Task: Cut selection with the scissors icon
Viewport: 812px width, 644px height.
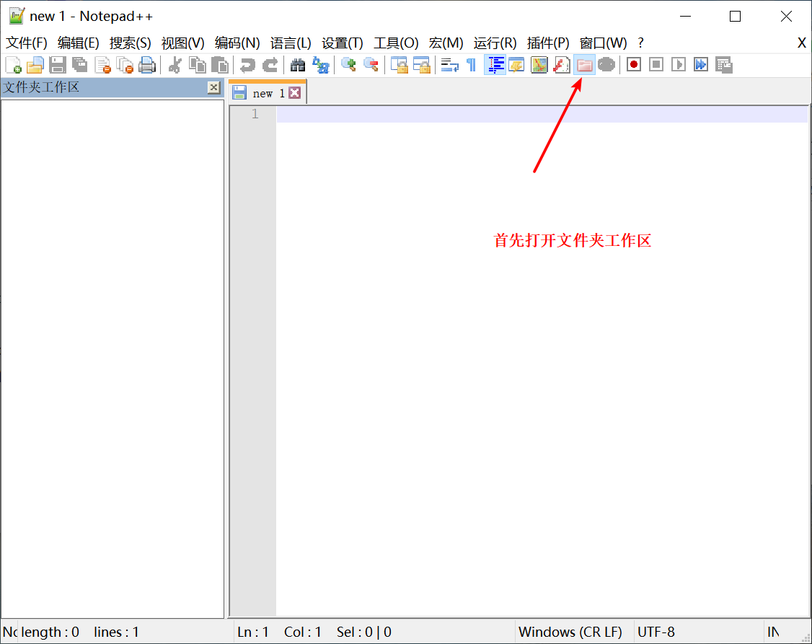Action: (x=175, y=65)
